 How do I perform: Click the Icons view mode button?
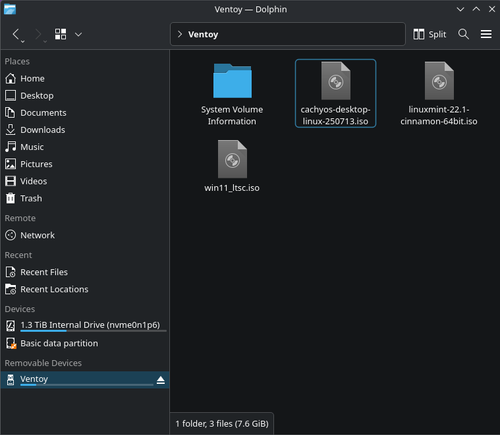60,34
